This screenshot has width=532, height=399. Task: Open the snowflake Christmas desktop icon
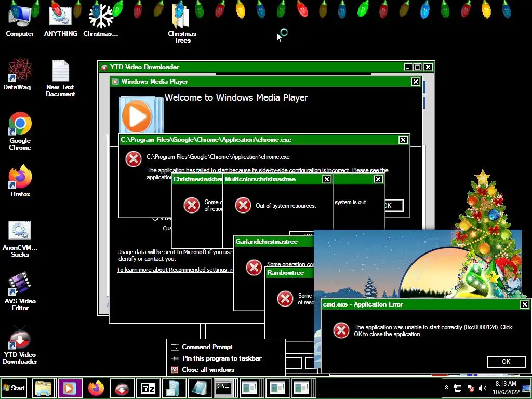tap(101, 20)
